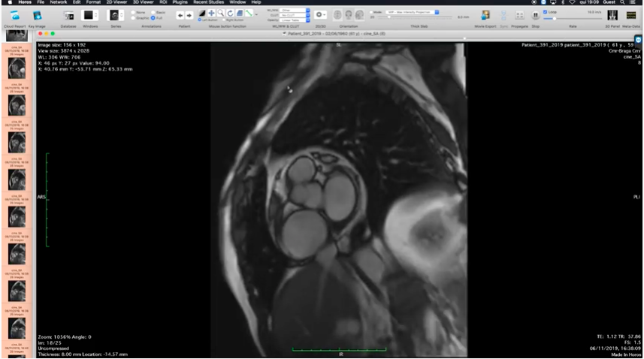Open the Recent Studies menu
The width and height of the screenshot is (644, 359).
pos(209,2)
